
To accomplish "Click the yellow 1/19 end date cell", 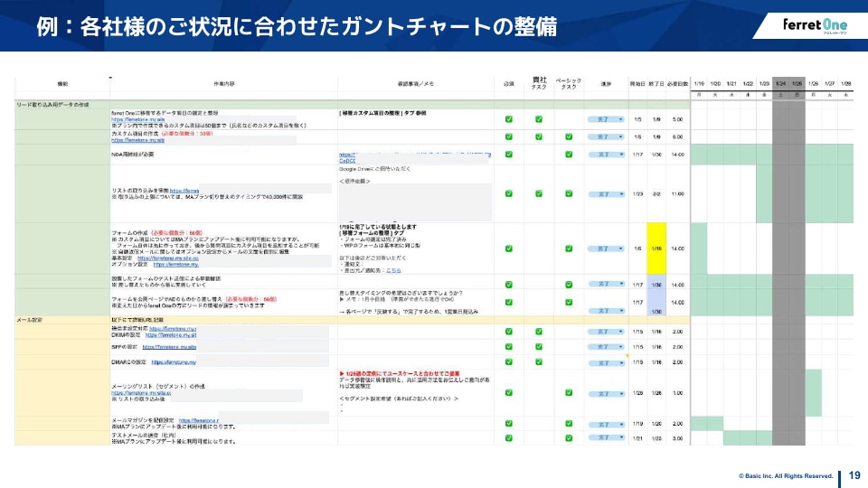I will [656, 249].
